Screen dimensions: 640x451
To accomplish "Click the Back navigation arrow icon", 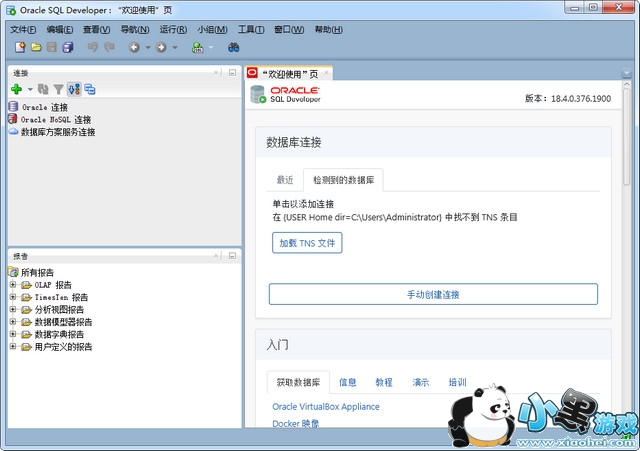I will [134, 47].
